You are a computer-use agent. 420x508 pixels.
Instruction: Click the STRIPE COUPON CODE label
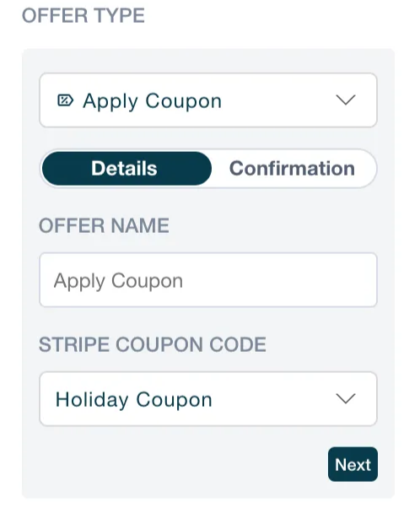coord(153,344)
